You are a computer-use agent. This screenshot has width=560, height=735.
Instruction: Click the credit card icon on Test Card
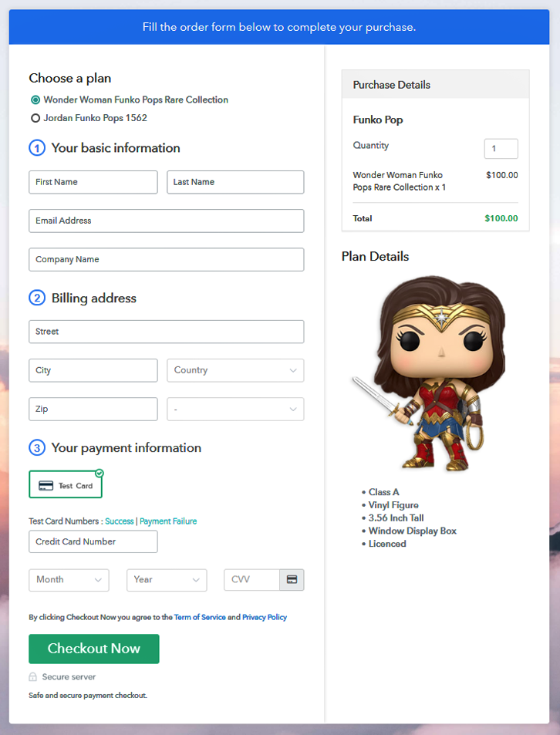click(46, 486)
